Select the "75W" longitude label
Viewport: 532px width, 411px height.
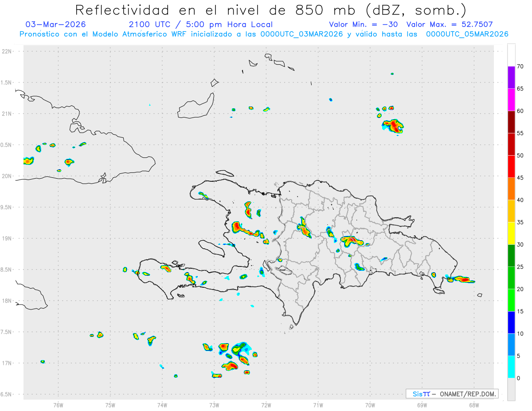(x=110, y=405)
